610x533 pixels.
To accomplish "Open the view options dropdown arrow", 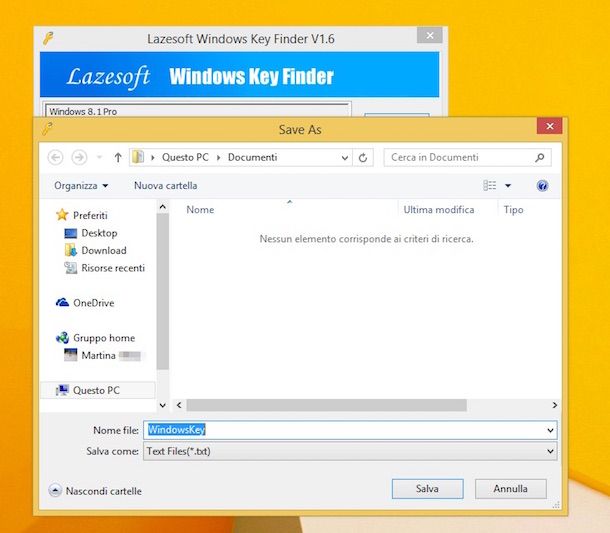I will point(508,186).
